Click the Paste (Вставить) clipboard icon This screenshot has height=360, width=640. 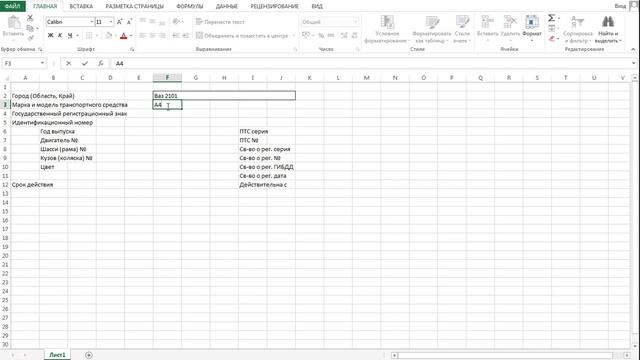13,23
